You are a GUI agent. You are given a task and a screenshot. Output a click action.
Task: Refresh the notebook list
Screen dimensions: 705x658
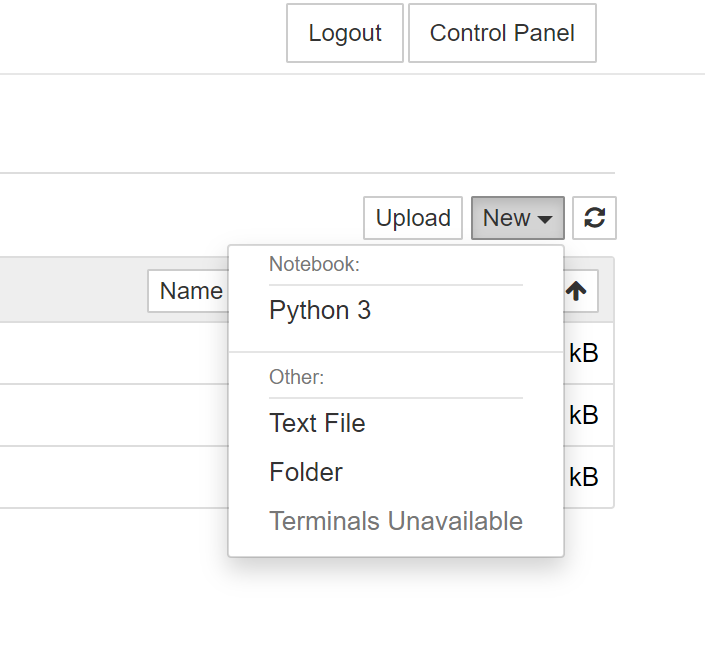(594, 218)
